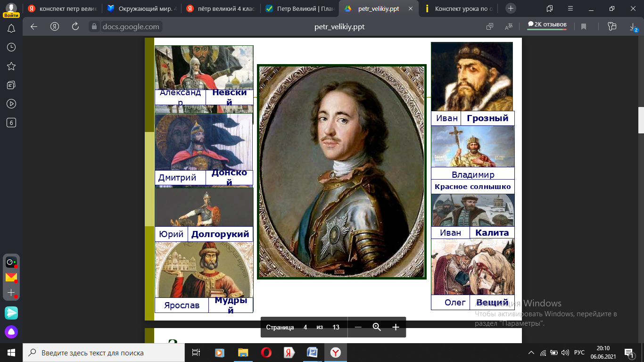
Task: Open collections icon in browser sidebar
Action: pyautogui.click(x=11, y=85)
